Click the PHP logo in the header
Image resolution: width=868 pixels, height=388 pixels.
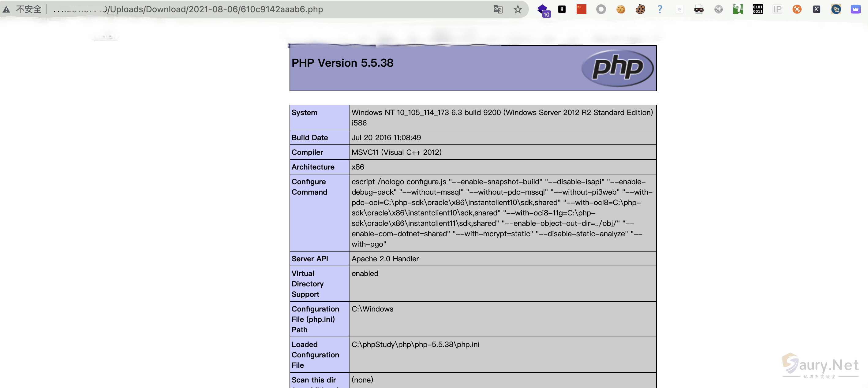pyautogui.click(x=617, y=68)
